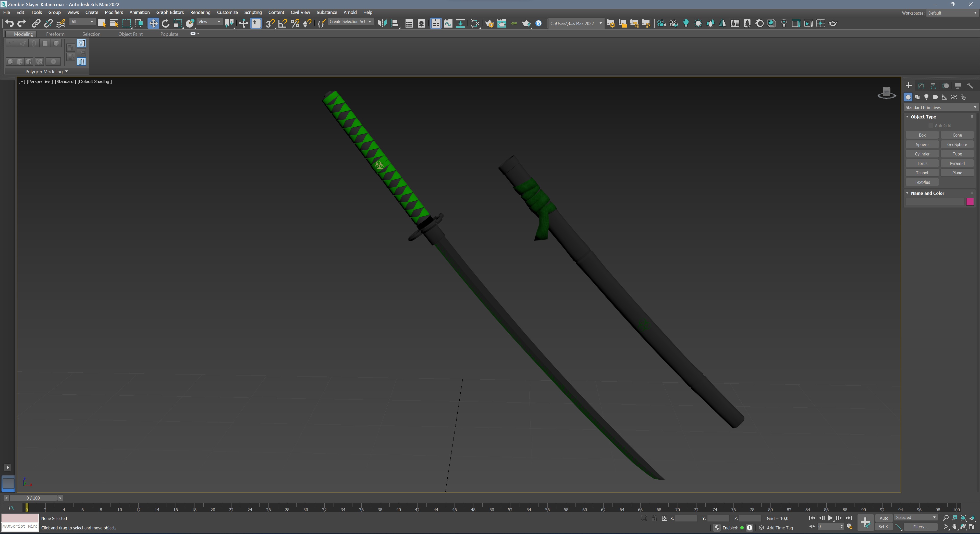Toggle Auto Key mode

pyautogui.click(x=884, y=518)
